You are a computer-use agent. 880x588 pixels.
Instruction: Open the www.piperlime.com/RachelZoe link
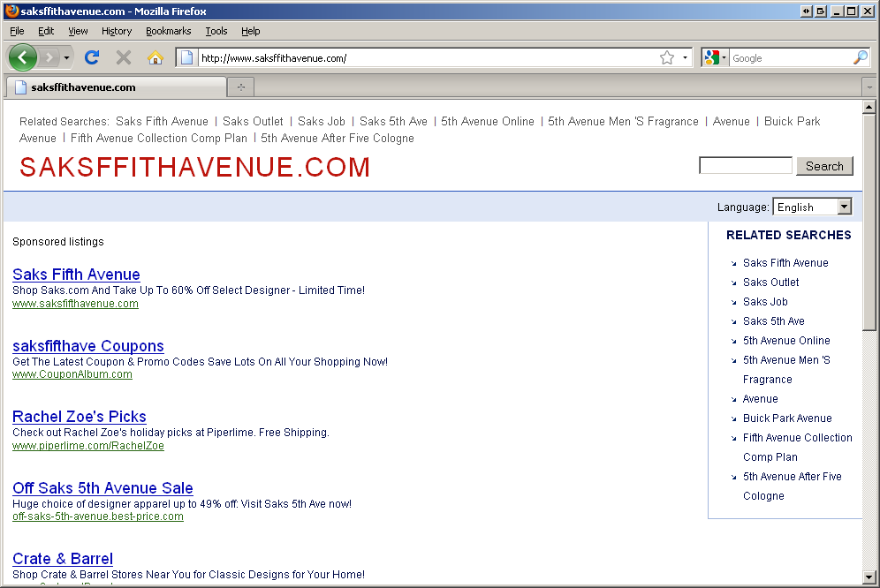[88, 446]
